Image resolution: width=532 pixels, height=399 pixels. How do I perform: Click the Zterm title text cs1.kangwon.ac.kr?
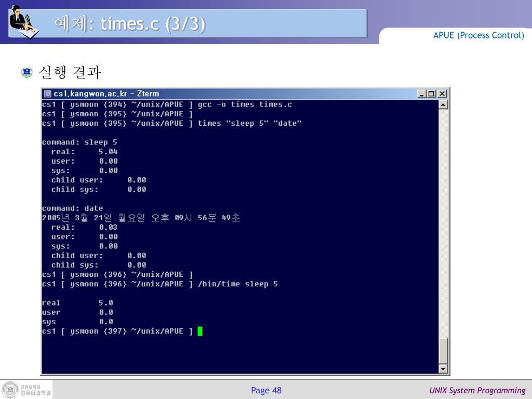coord(90,94)
